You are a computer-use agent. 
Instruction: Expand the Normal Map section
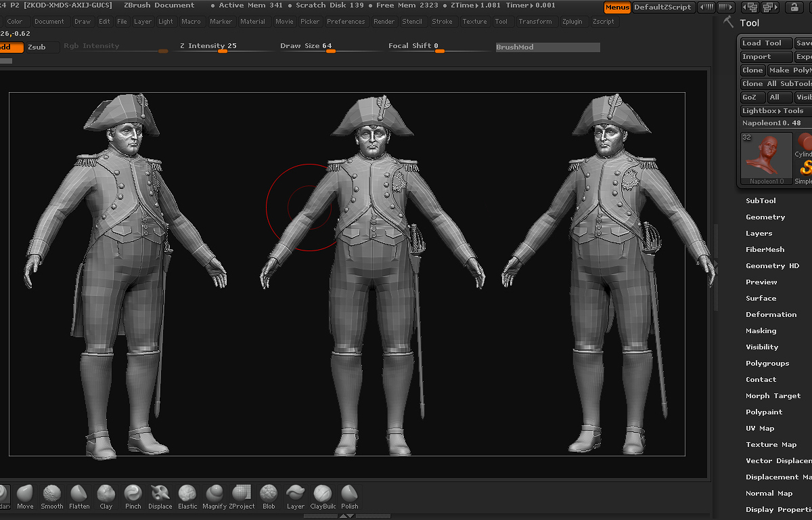pyautogui.click(x=769, y=494)
